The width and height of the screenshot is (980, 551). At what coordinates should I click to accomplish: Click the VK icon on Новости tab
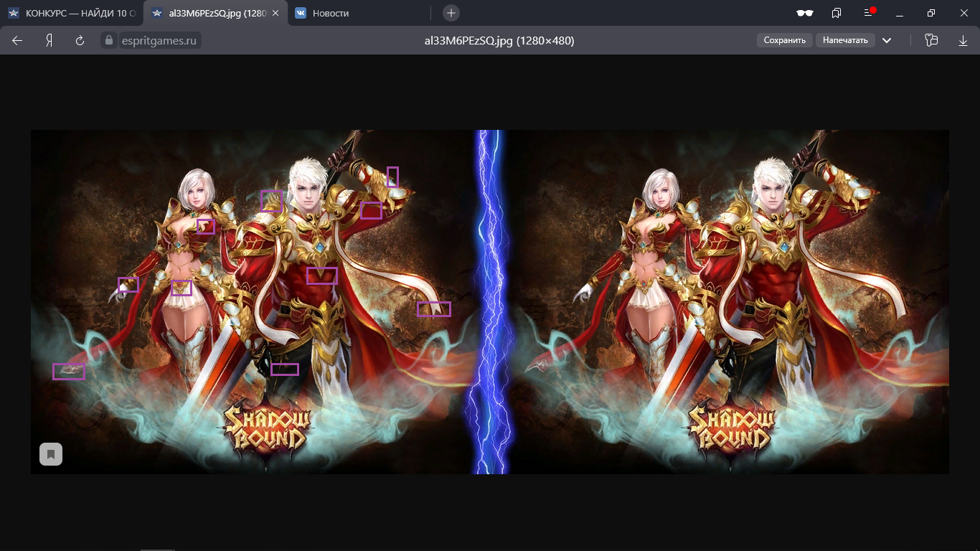(x=301, y=13)
